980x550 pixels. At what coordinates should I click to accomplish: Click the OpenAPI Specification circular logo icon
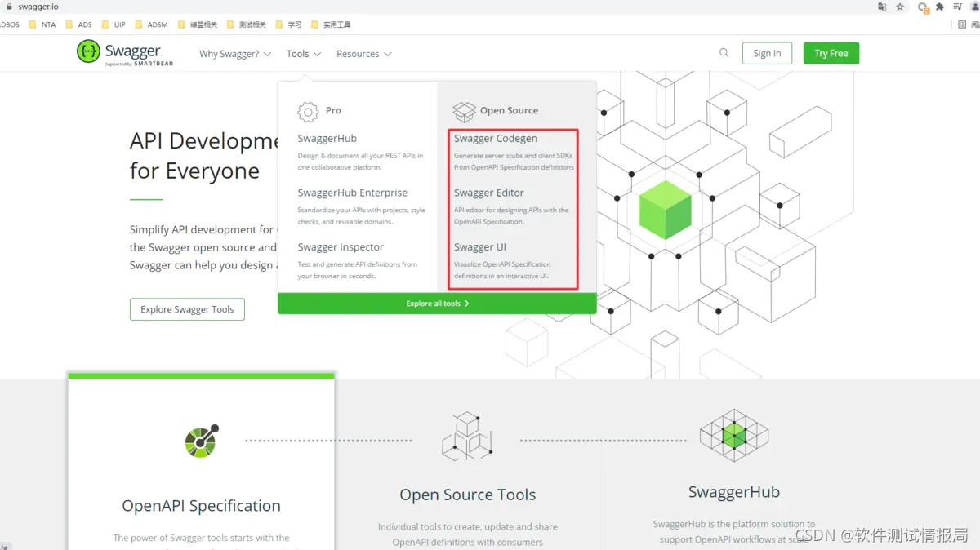pos(202,441)
